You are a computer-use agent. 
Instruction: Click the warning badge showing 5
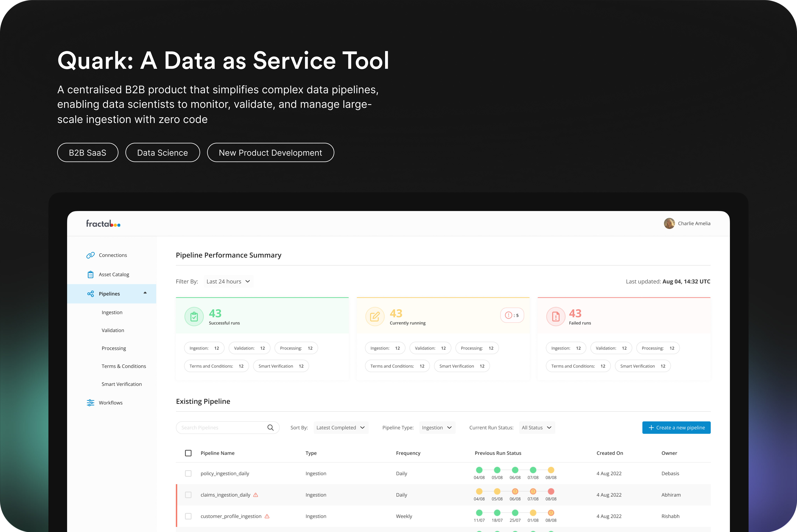(512, 315)
